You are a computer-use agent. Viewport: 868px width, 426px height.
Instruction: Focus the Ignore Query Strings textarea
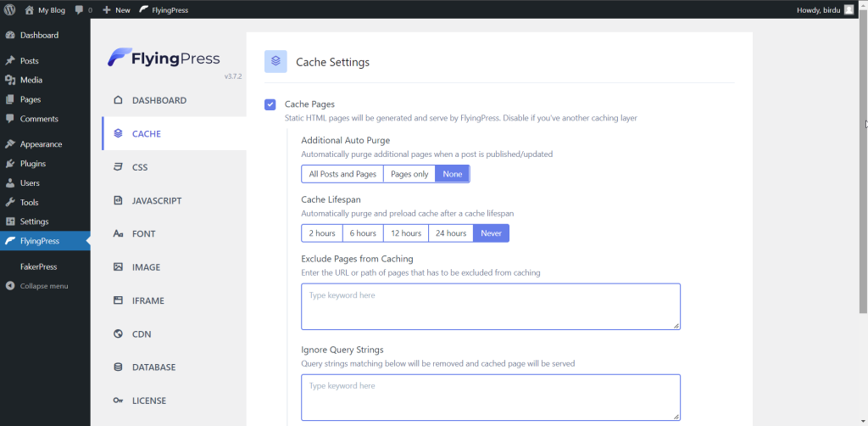pos(491,398)
